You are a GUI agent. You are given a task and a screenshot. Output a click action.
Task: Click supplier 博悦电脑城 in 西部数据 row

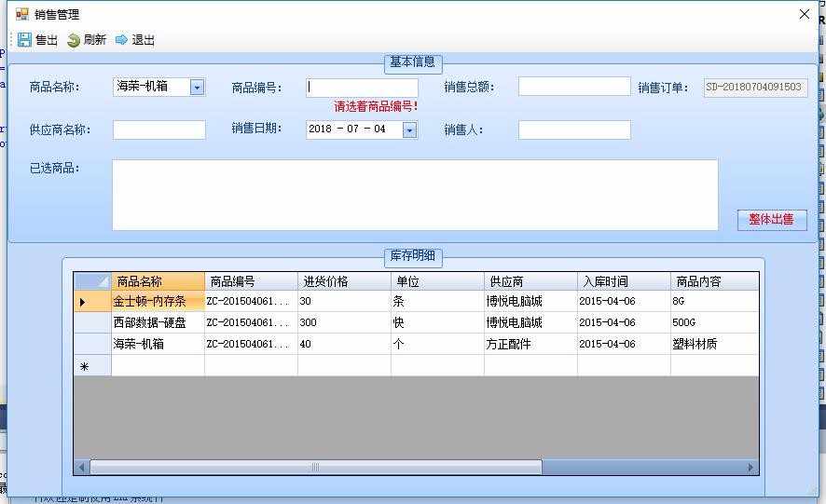coord(531,322)
